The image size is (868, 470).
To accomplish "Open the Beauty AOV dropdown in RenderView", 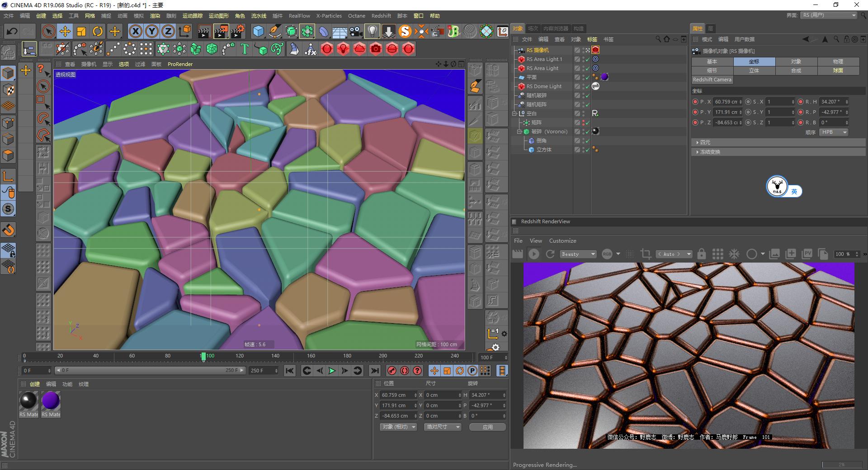I will [x=578, y=254].
